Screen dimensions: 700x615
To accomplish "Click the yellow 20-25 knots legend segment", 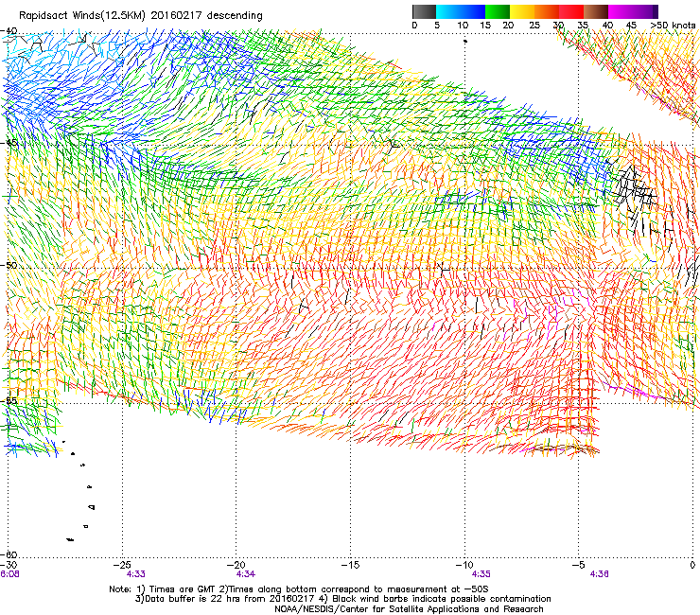I will 522,11.
